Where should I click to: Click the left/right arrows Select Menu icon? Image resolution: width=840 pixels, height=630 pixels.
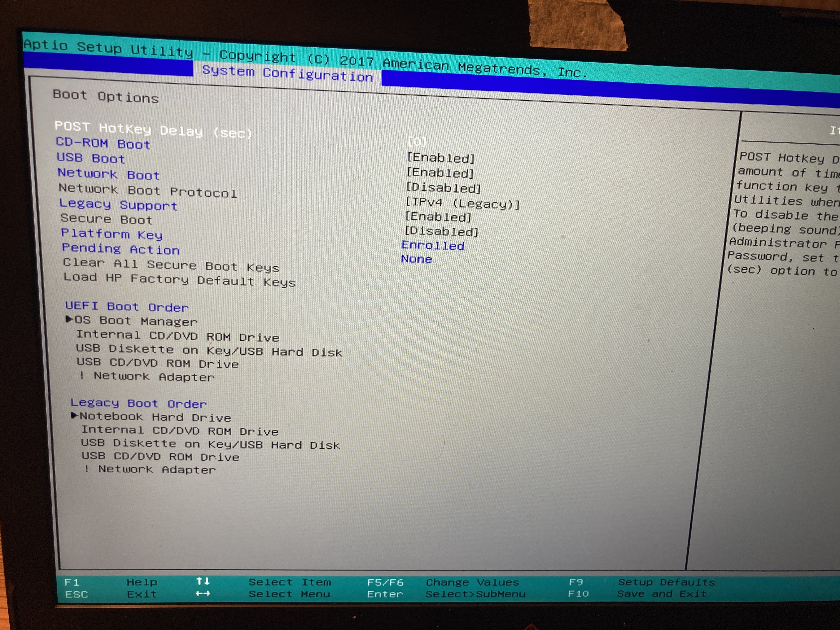tap(203, 593)
